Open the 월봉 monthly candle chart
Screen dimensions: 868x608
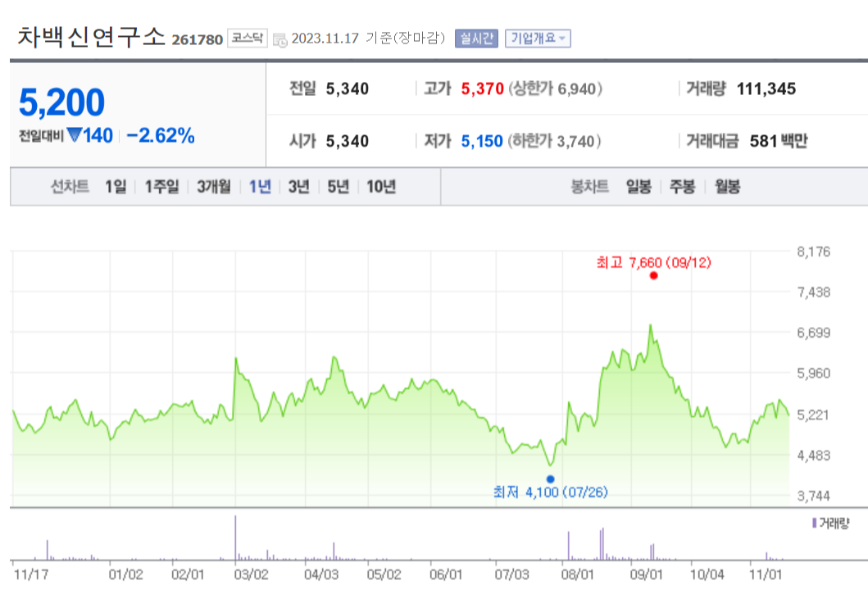[727, 187]
